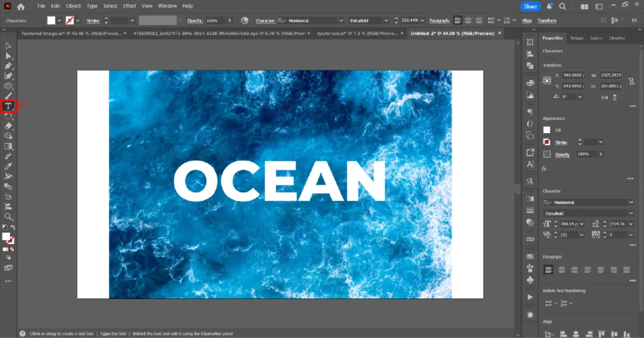Open the Actions panel play icon

(530, 297)
